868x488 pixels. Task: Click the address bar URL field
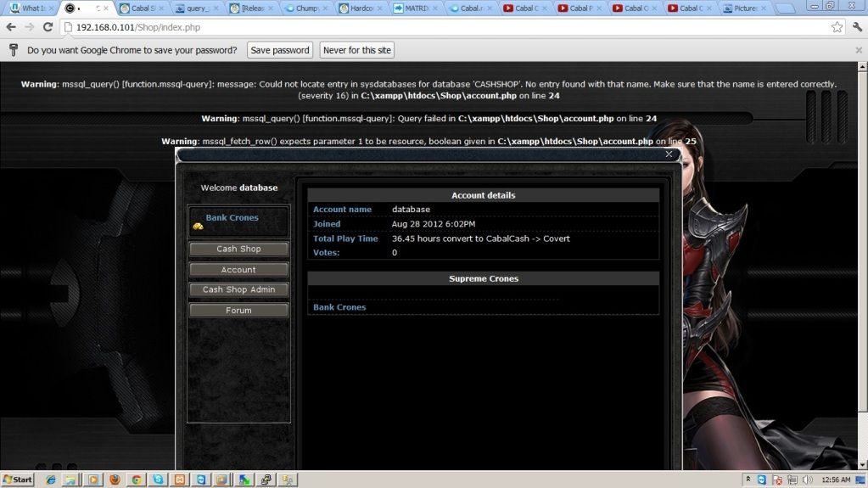(x=424, y=27)
